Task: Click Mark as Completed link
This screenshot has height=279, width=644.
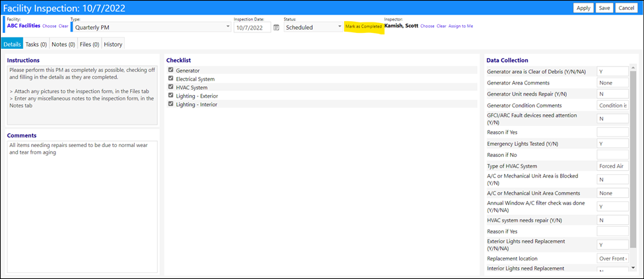Action: pyautogui.click(x=363, y=26)
